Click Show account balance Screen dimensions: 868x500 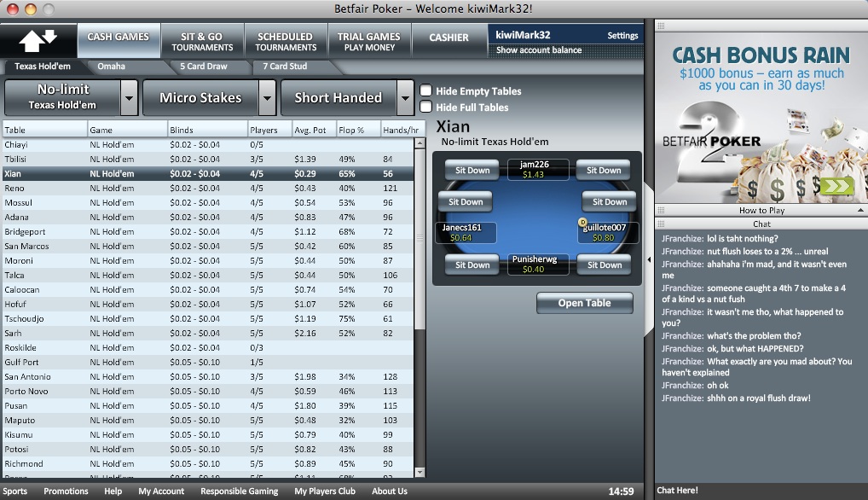point(539,49)
